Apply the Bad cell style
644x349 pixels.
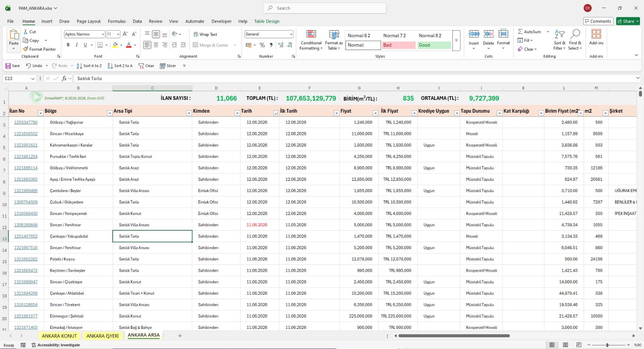398,45
